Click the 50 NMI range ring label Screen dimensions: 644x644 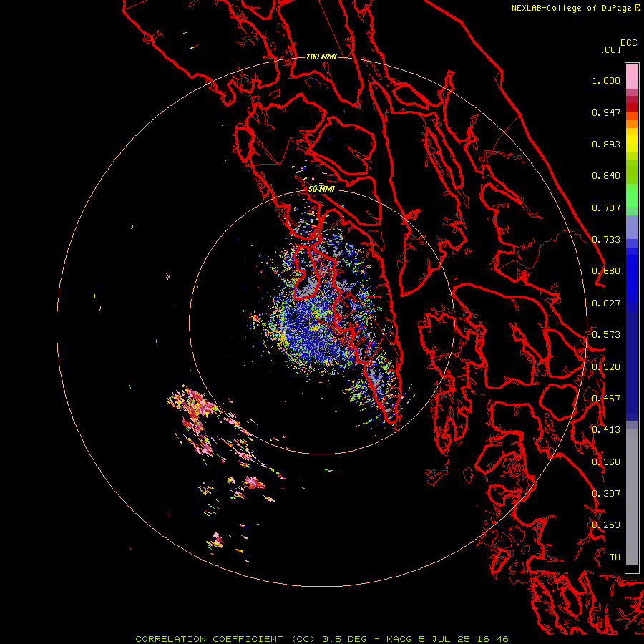(x=321, y=189)
